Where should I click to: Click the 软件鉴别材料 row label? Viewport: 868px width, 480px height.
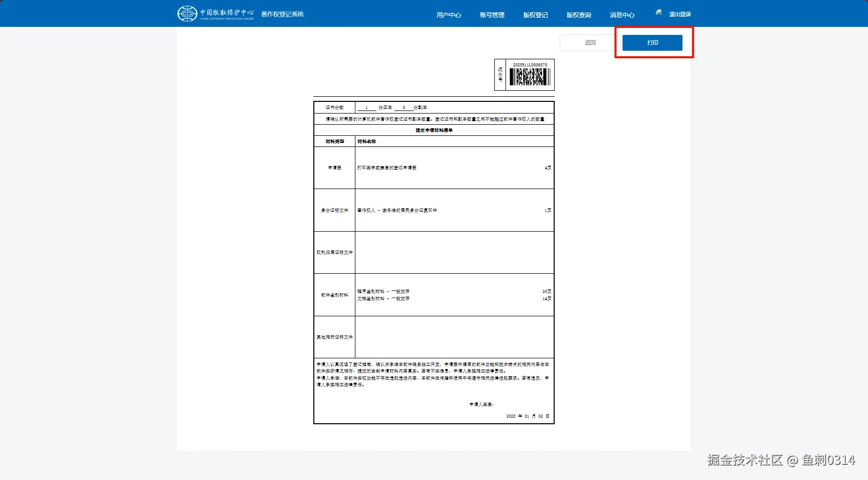pos(335,295)
